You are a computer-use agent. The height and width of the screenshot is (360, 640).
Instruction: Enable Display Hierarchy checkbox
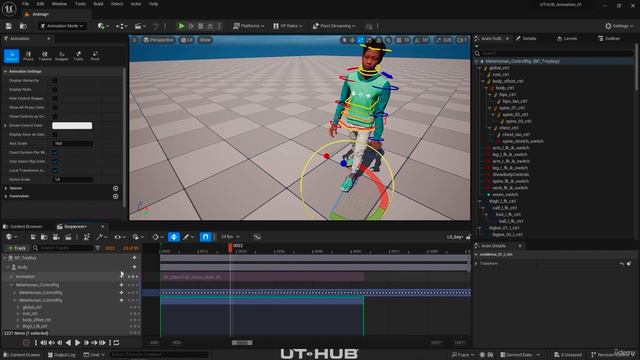pos(55,80)
